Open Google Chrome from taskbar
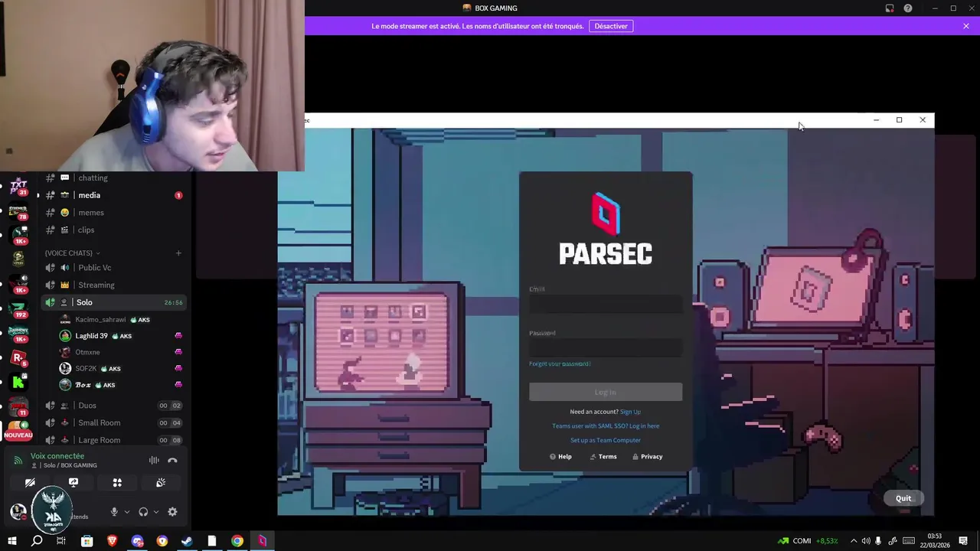 pyautogui.click(x=237, y=541)
